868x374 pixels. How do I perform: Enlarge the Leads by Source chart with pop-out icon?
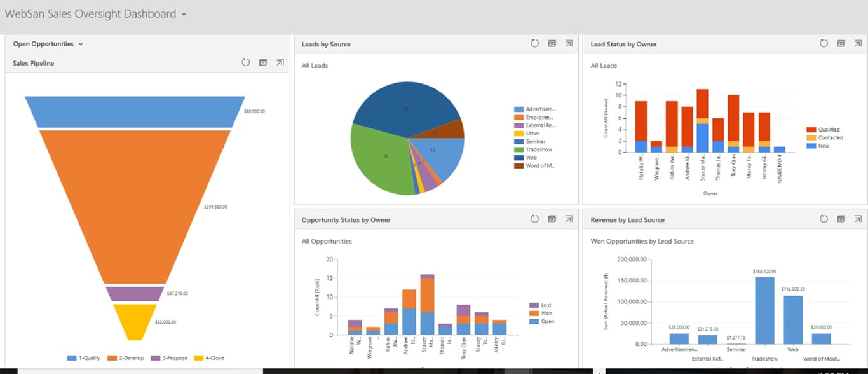pyautogui.click(x=569, y=43)
